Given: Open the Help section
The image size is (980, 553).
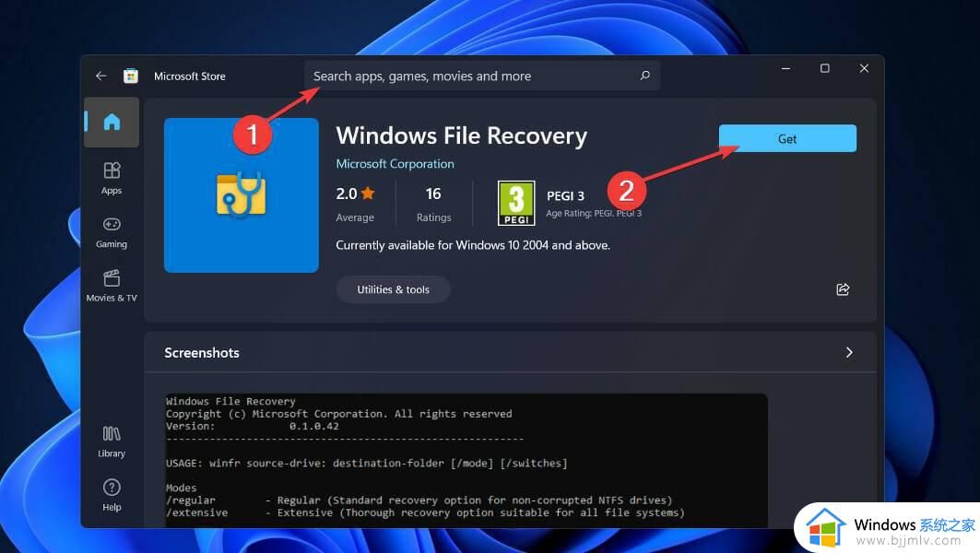Looking at the screenshot, I should coord(112,495).
